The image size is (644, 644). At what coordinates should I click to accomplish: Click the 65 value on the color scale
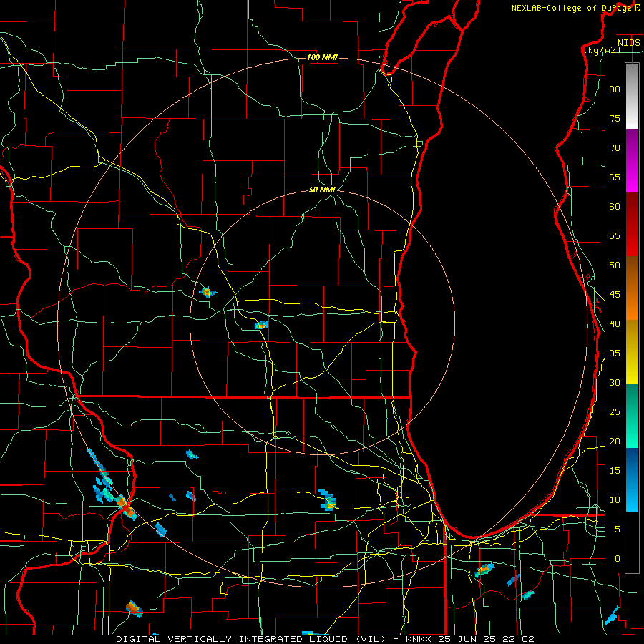(615, 177)
